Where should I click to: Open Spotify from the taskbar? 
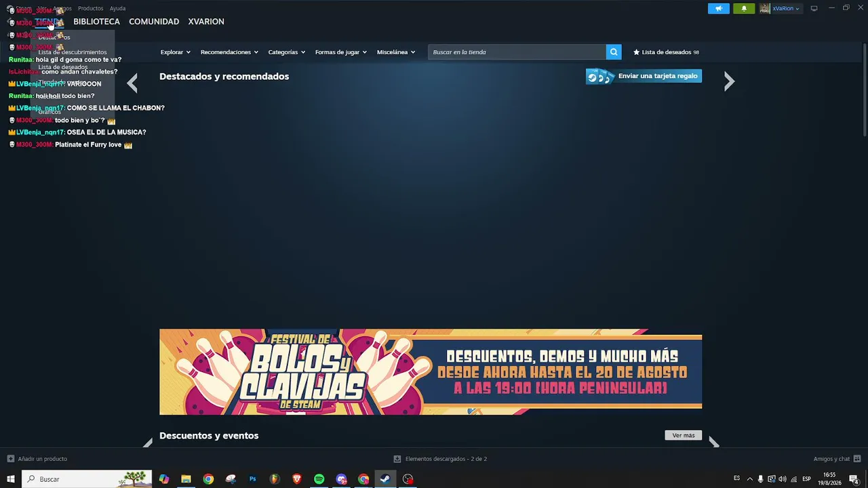[x=319, y=479]
